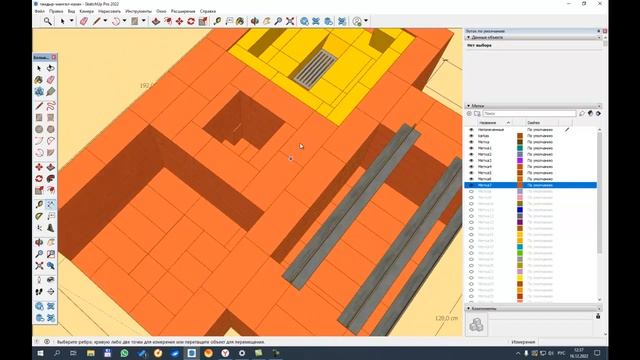This screenshot has width=640, height=360.
Task: Open the Нарисовать menu
Action: [109, 11]
